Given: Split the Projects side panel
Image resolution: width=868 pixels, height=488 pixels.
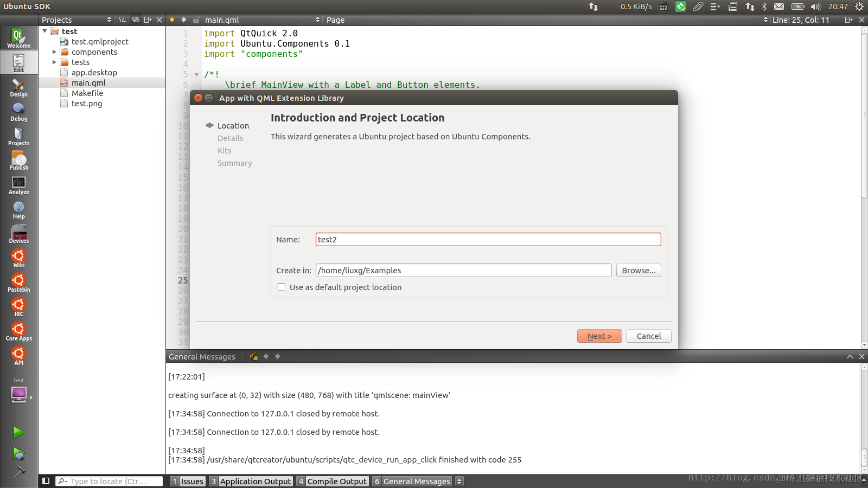Looking at the screenshot, I should tap(148, 20).
